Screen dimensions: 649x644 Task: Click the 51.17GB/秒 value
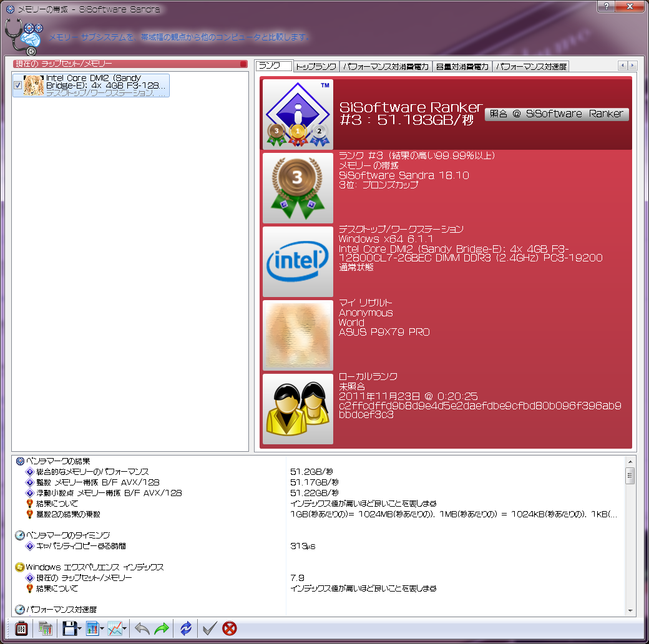point(314,482)
